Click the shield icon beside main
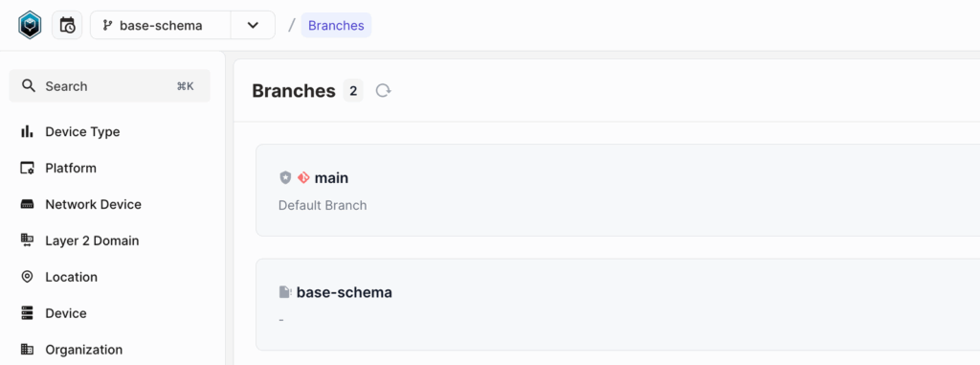This screenshot has height=365, width=980. coord(285,178)
